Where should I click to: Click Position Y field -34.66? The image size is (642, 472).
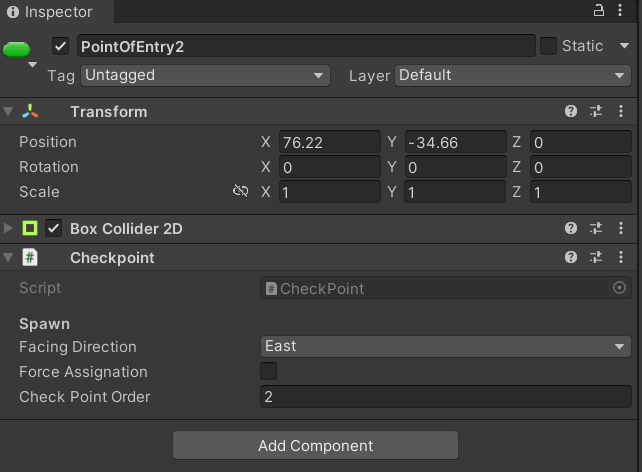pos(455,142)
